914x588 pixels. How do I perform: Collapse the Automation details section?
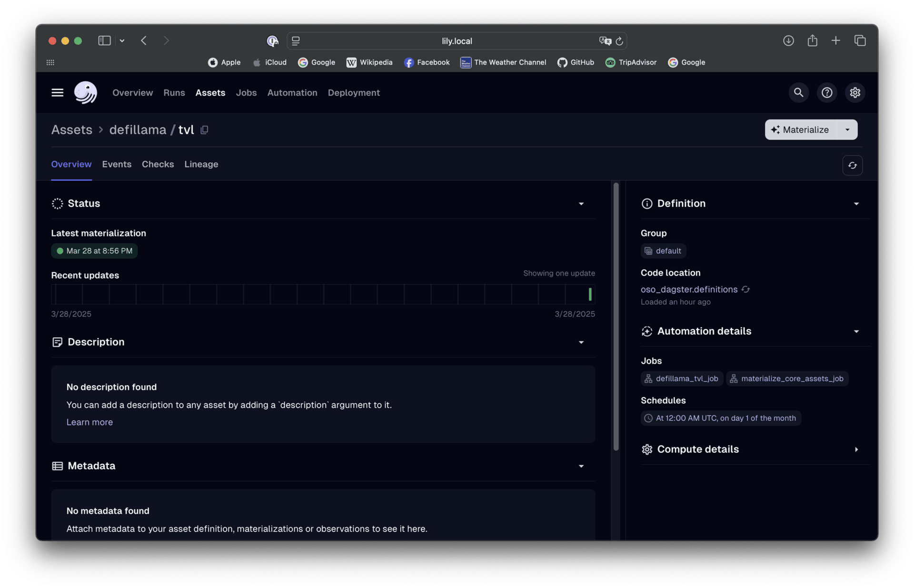[x=856, y=331]
